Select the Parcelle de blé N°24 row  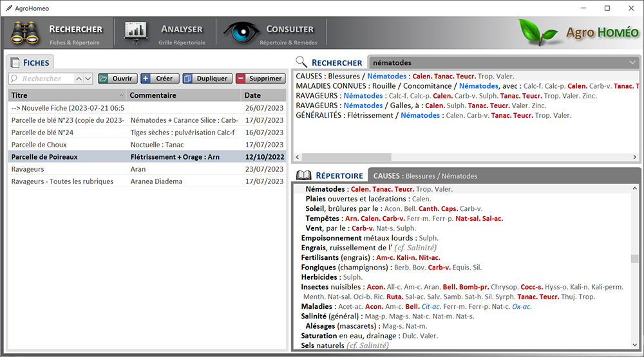[147, 133]
